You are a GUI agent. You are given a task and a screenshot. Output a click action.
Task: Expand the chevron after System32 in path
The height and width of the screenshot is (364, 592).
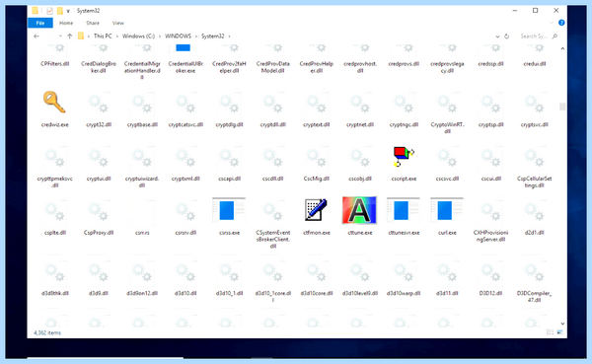(229, 36)
